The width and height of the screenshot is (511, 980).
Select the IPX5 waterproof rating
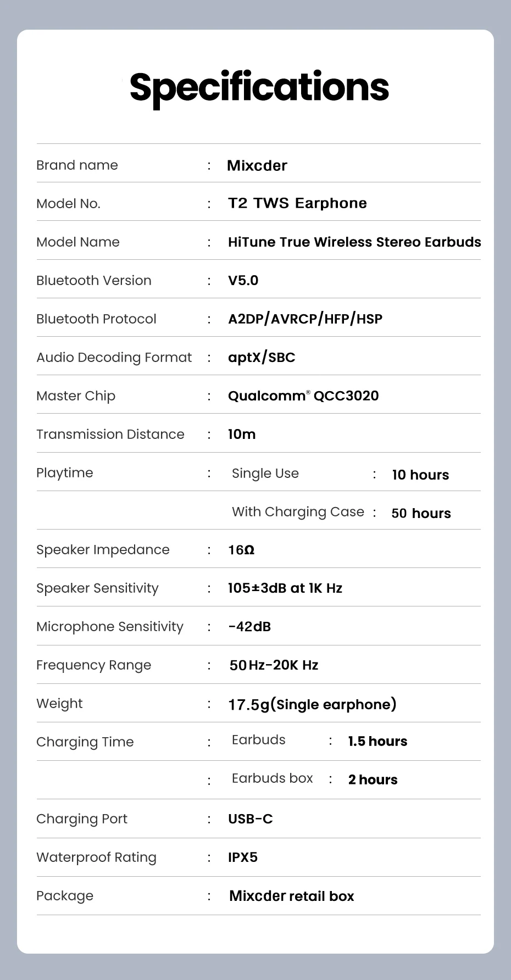click(x=243, y=857)
